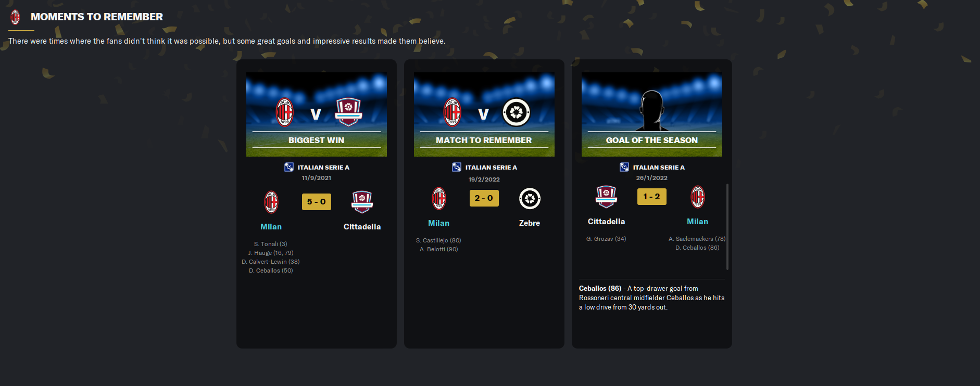Screen dimensions: 980x386
Task: Click the Serie A logo in Biggest Win card
Action: [x=289, y=167]
